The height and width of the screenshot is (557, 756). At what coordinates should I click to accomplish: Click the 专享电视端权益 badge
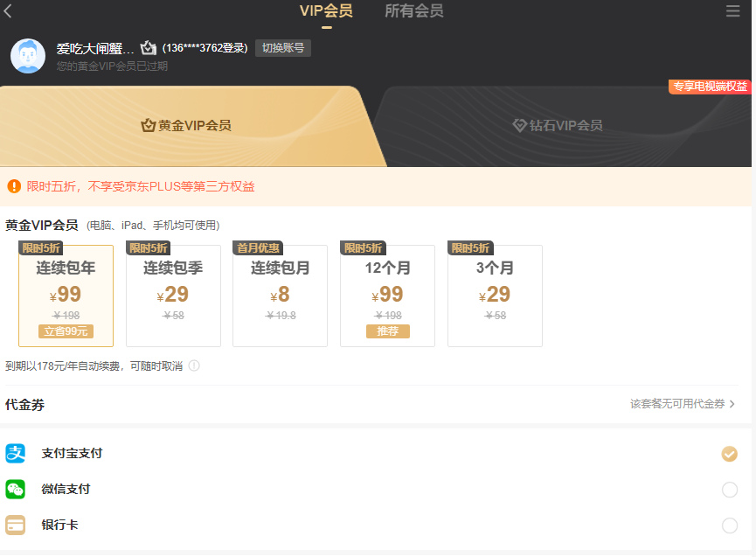tap(710, 87)
